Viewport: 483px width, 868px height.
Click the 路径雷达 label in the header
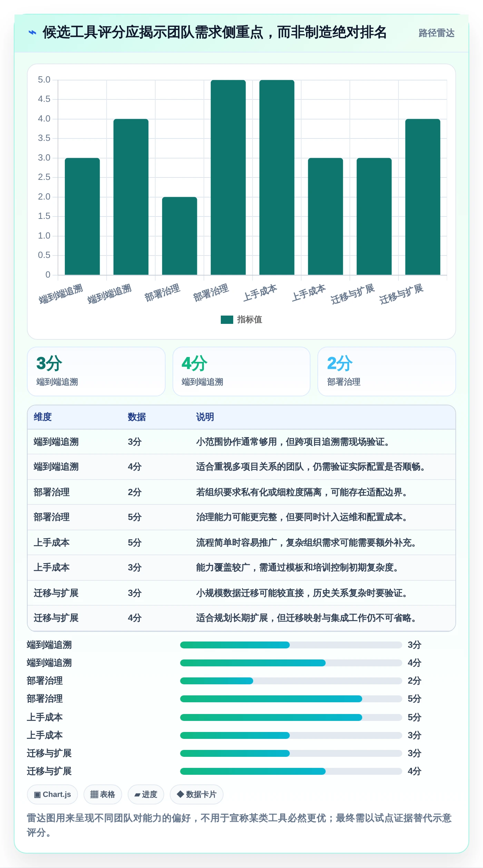436,33
